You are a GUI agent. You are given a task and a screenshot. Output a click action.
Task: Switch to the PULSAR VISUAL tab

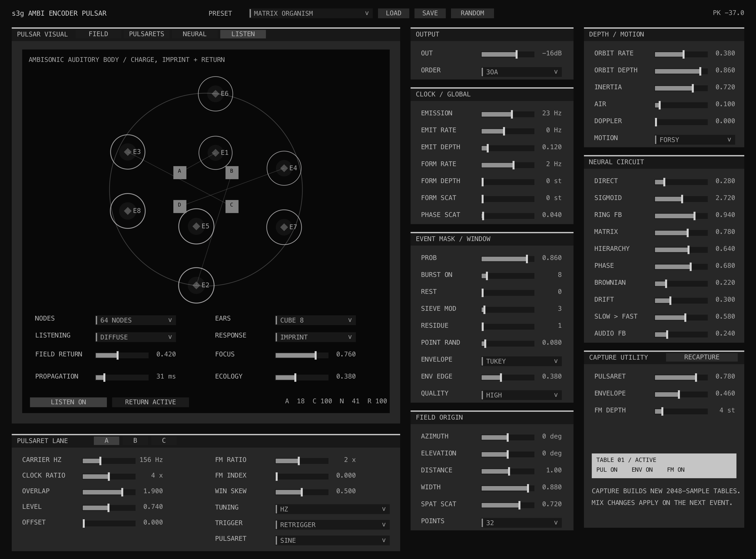click(x=42, y=34)
